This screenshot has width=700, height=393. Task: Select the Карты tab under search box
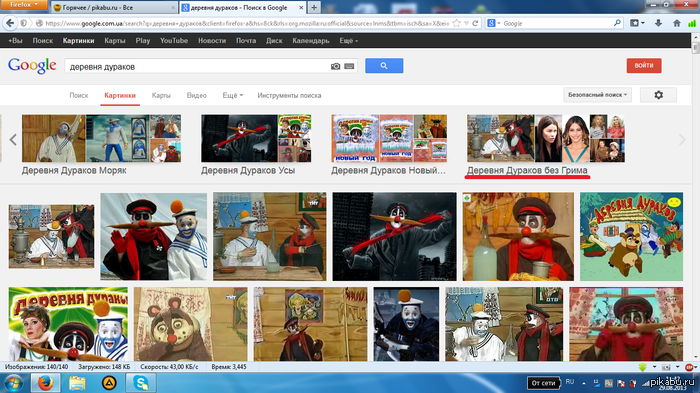(x=161, y=95)
